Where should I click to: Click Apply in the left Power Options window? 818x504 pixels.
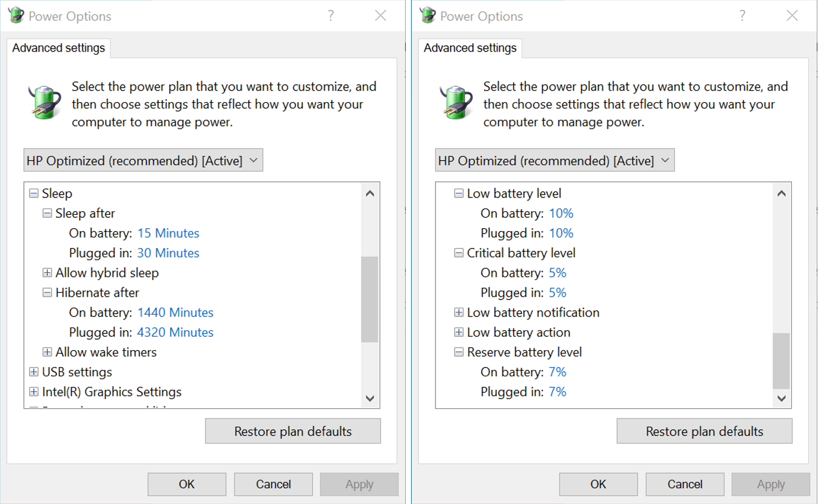359,484
